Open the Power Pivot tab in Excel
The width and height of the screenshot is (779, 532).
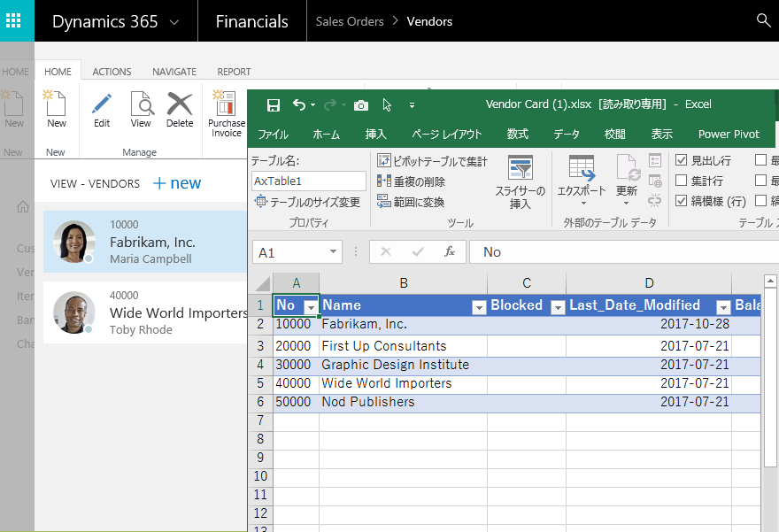coord(729,135)
